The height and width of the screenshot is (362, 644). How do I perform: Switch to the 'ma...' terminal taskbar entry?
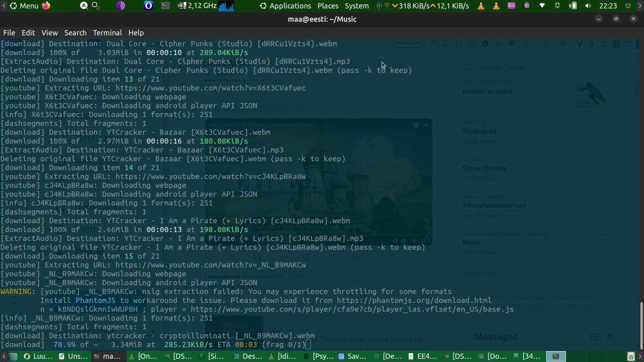point(108,356)
